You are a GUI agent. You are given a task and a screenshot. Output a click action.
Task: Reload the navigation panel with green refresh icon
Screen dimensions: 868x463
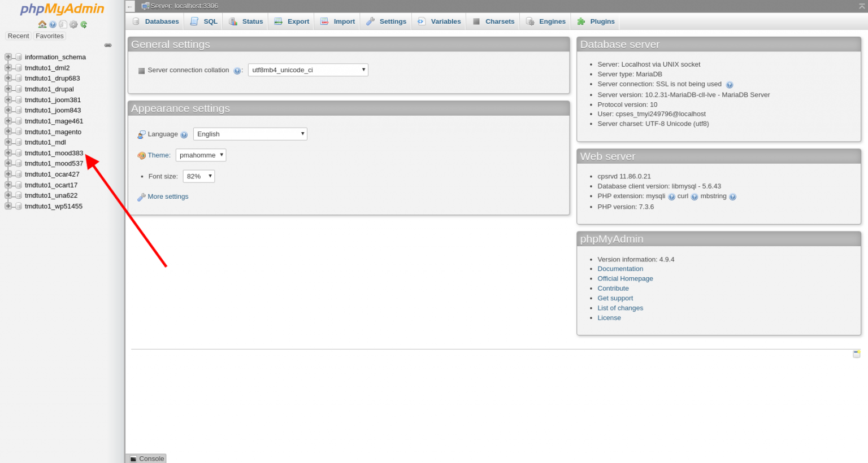(x=84, y=24)
